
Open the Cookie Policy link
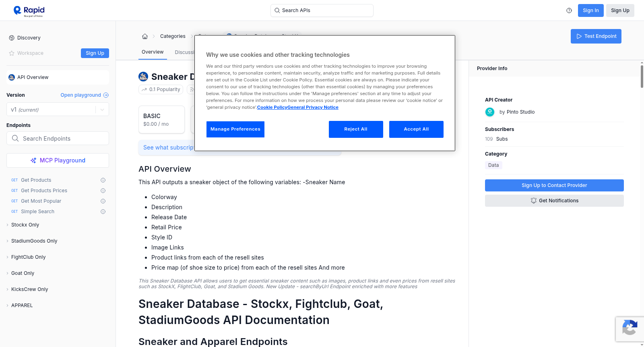(272, 107)
